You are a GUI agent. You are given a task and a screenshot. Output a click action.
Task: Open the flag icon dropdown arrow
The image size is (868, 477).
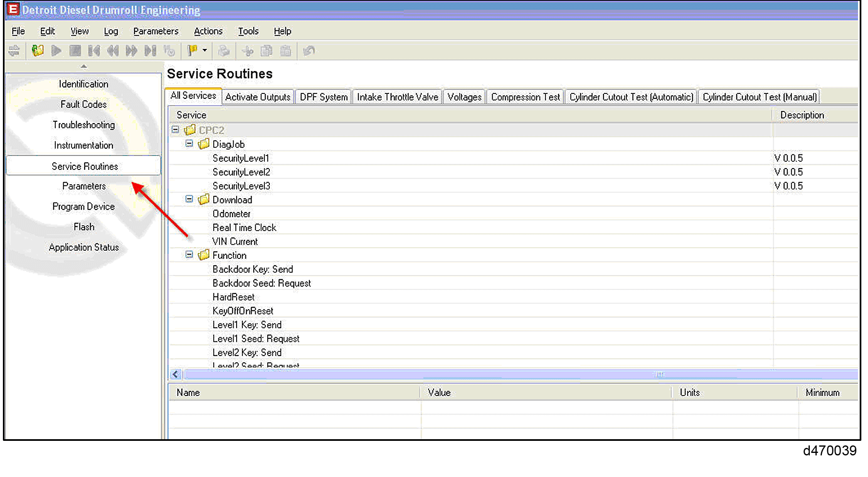pos(205,50)
